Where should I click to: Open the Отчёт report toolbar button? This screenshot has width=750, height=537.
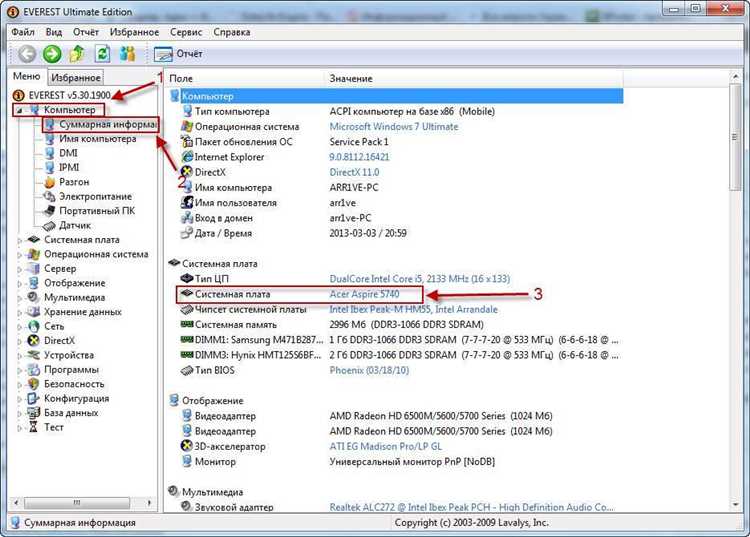tap(178, 54)
